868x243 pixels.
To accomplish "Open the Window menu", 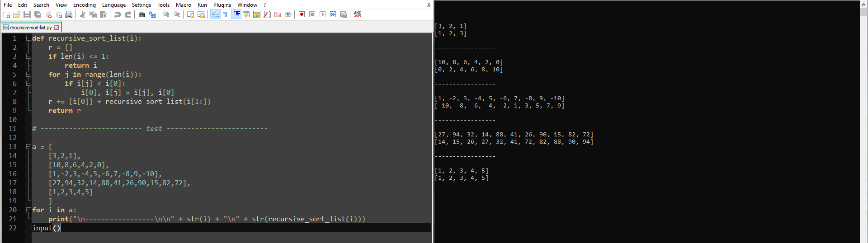I will 247,5.
